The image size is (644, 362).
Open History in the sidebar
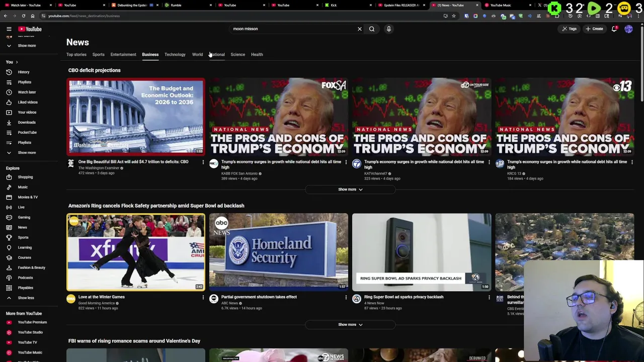[24, 72]
